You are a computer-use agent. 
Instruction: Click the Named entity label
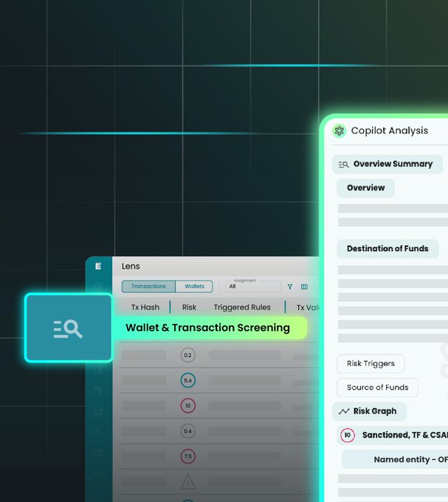[411, 459]
